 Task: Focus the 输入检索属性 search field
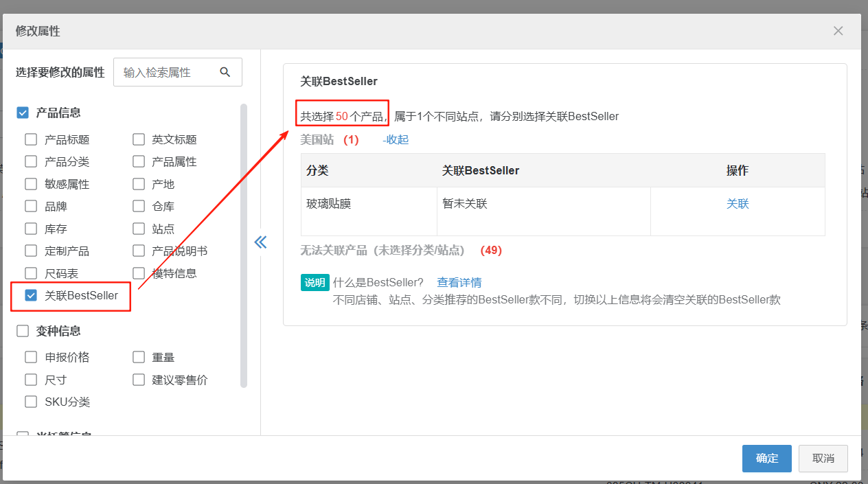(x=168, y=72)
